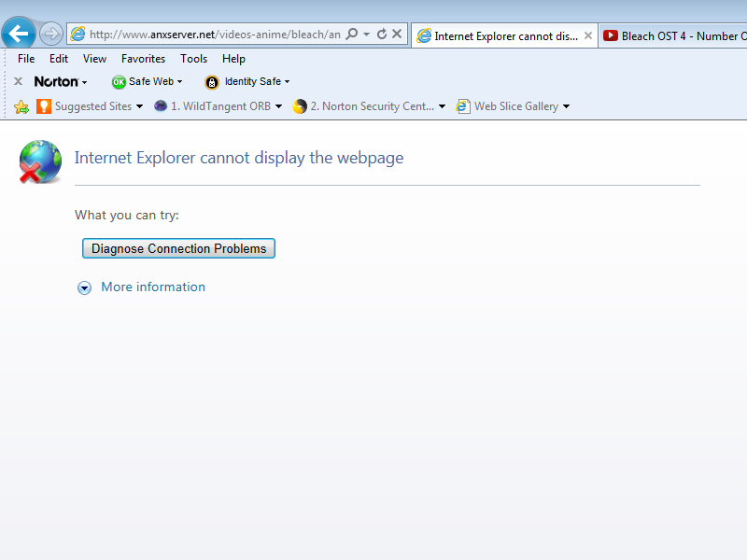The width and height of the screenshot is (747, 560).
Task: Click the Forward navigation arrow button
Action: [x=51, y=34]
